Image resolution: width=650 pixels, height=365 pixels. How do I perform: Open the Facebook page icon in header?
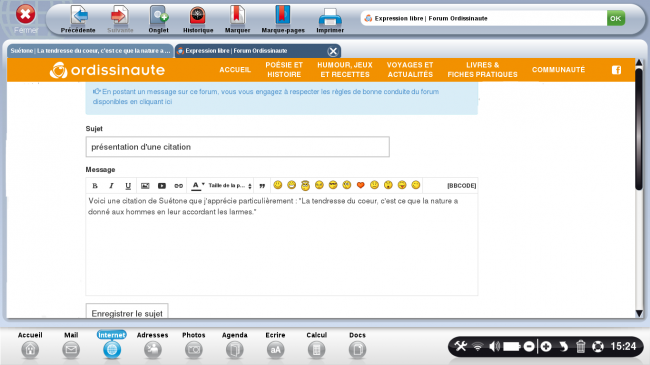coord(616,70)
